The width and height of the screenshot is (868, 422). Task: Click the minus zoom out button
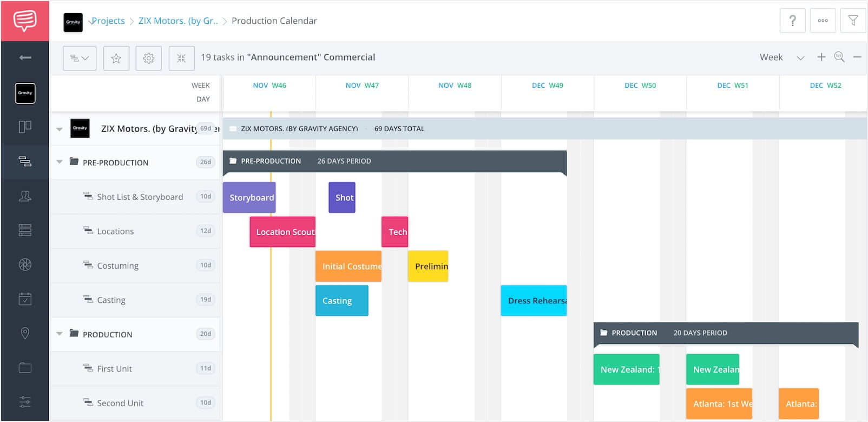[x=857, y=57]
